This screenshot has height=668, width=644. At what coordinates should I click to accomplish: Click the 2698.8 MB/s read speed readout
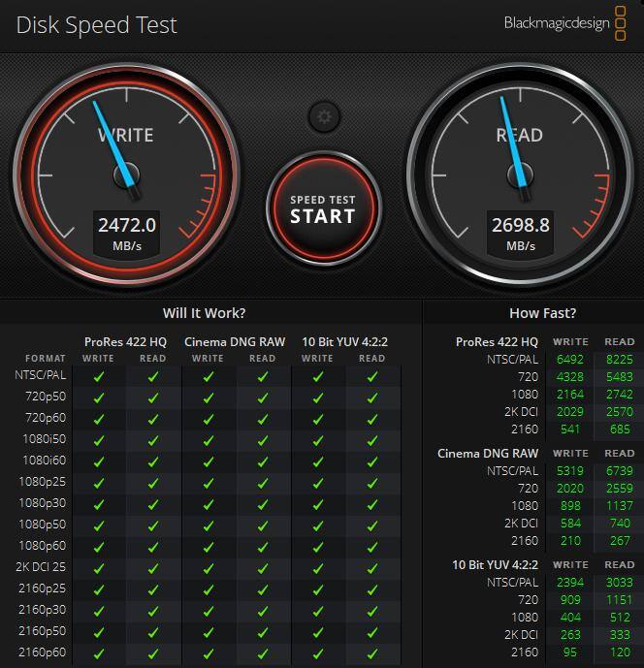point(520,233)
